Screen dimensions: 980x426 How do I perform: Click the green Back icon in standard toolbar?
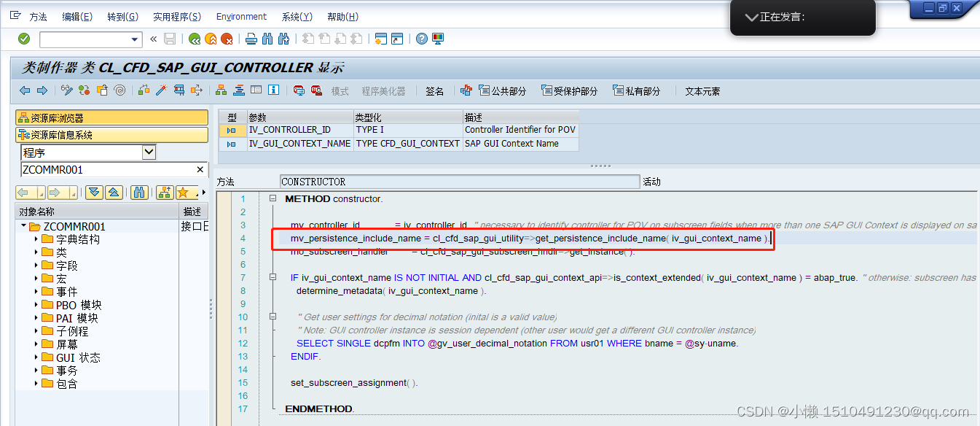tap(195, 39)
